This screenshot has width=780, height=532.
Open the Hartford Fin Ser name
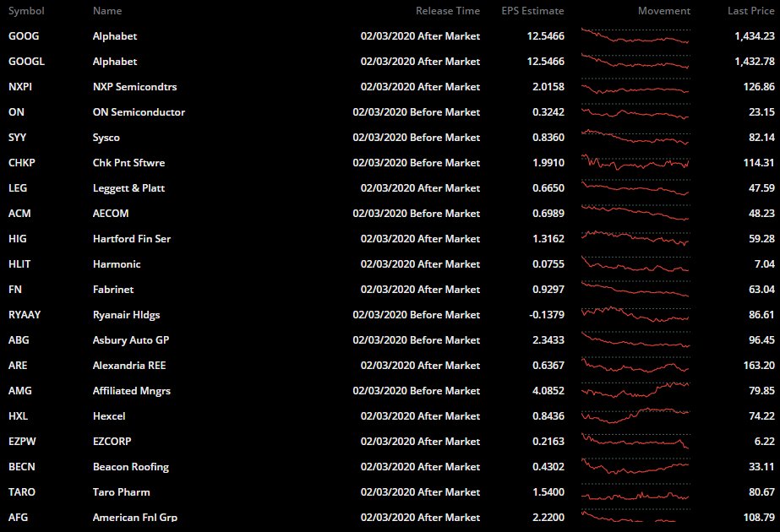coord(132,239)
